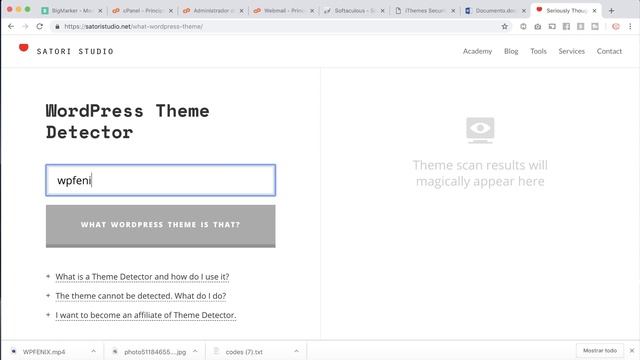Image resolution: width=640 pixels, height=360 pixels.
Task: Open the downloaded WPFENIX.mp4 file
Action: click(x=44, y=351)
